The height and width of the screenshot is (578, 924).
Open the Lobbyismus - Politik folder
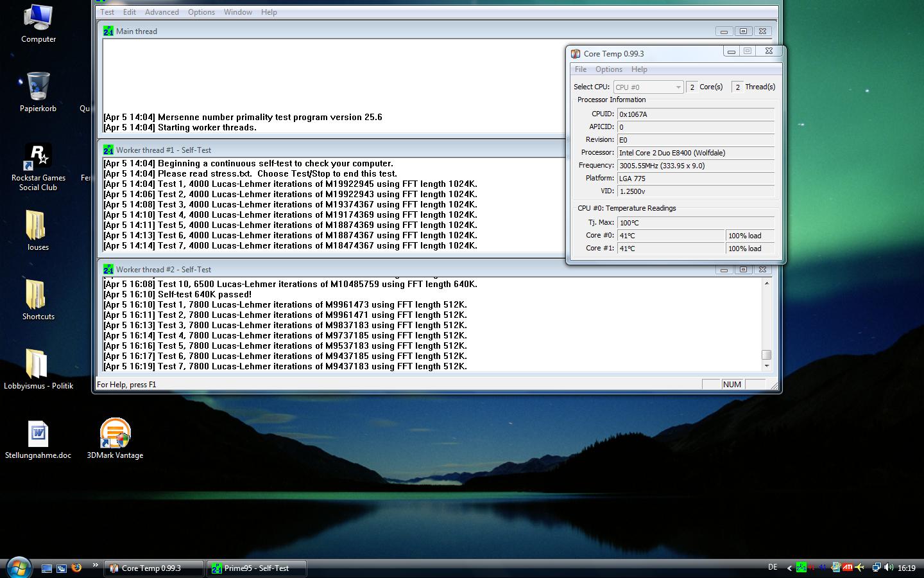tap(38, 369)
